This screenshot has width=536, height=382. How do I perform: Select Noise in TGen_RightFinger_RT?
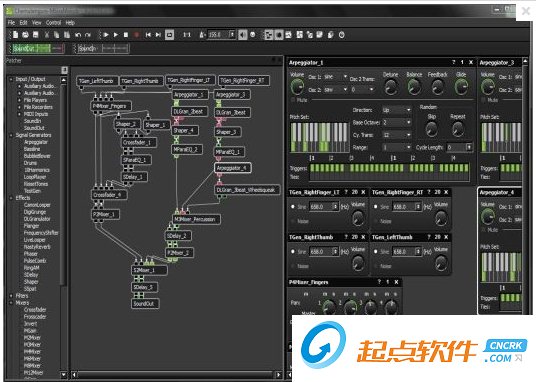point(376,221)
